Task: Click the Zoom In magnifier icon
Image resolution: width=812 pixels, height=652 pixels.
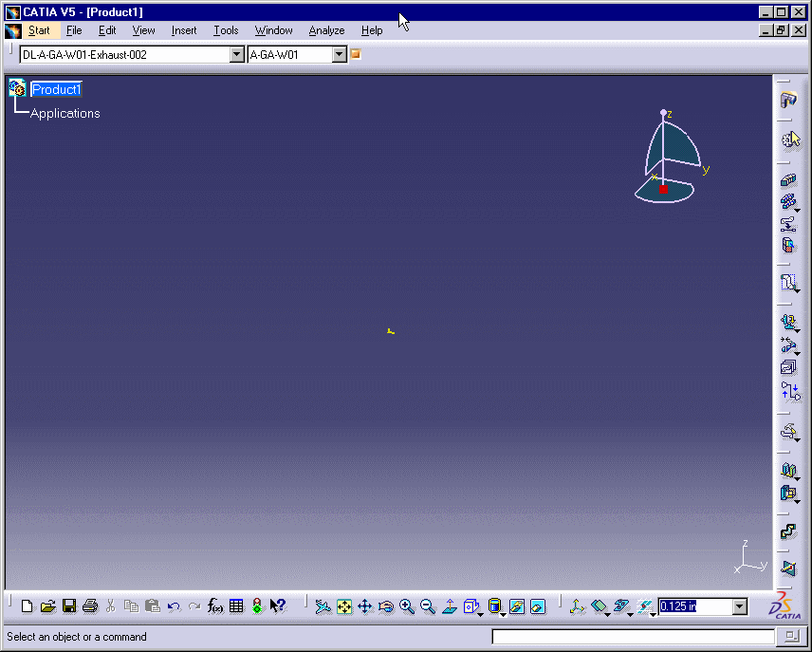Action: click(x=407, y=606)
